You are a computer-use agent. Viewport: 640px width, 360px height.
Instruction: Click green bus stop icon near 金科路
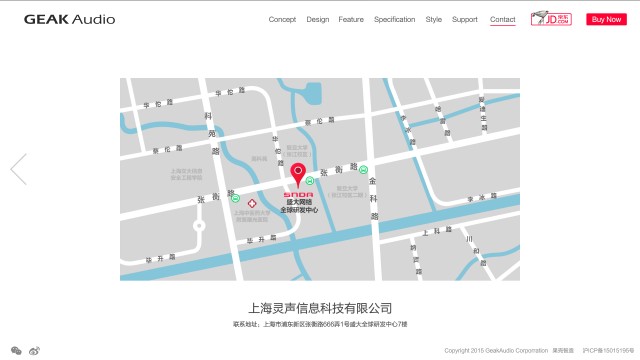click(x=363, y=169)
